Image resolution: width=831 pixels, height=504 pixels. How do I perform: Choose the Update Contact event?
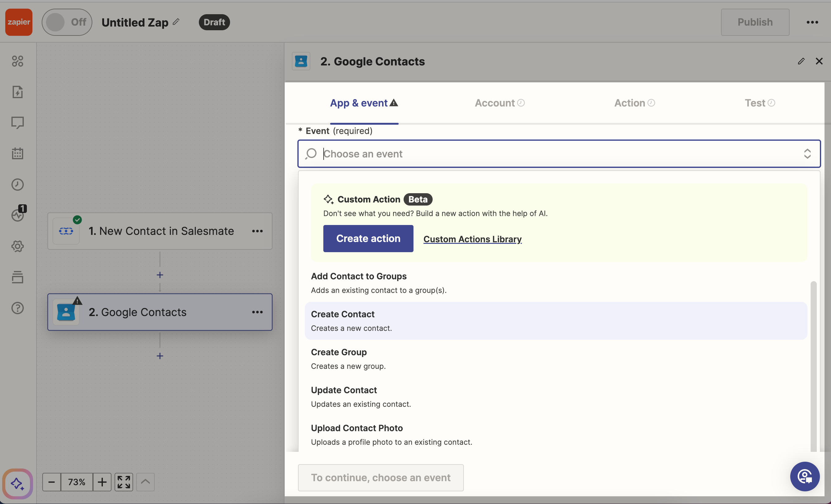(556, 397)
